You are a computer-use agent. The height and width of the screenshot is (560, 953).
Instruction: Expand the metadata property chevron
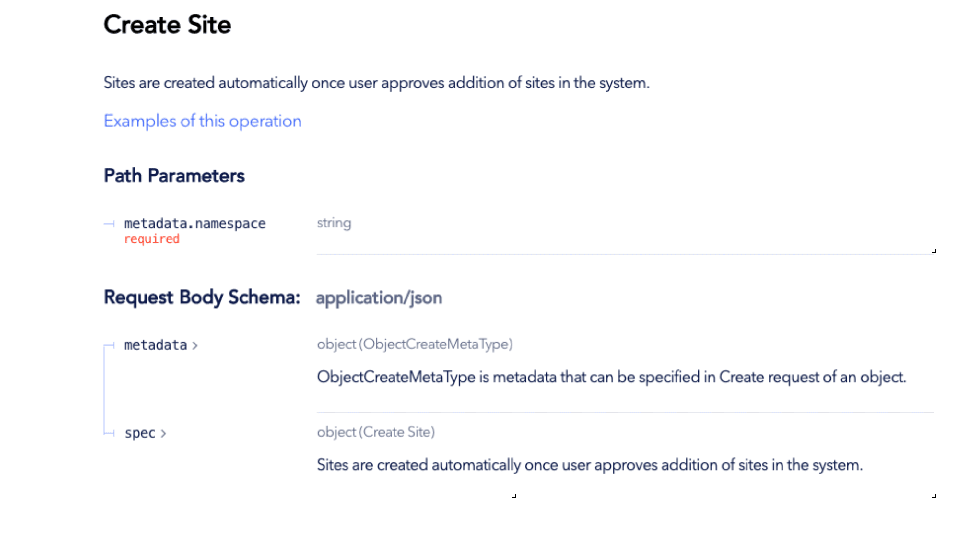(x=195, y=345)
